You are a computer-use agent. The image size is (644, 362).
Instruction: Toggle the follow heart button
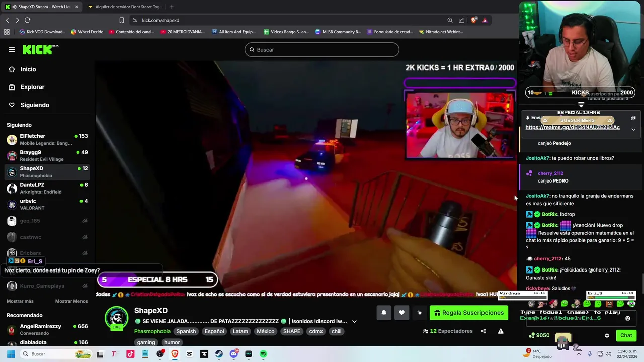point(401,313)
